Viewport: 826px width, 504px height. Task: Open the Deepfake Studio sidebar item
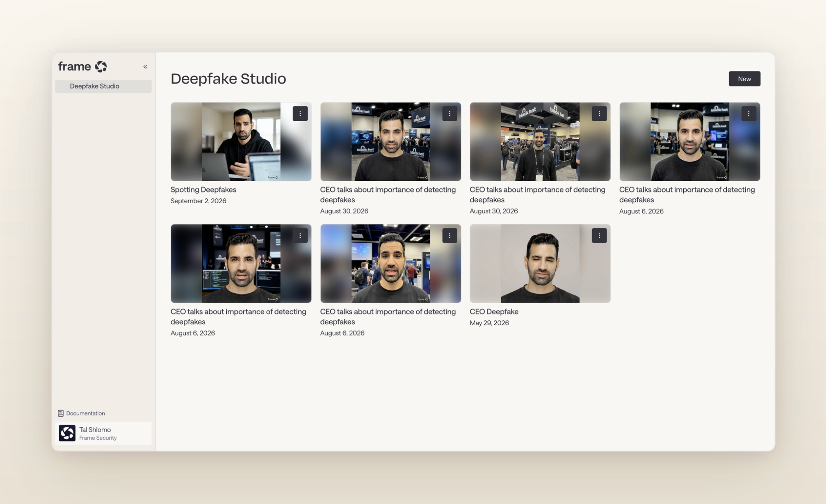tap(103, 86)
